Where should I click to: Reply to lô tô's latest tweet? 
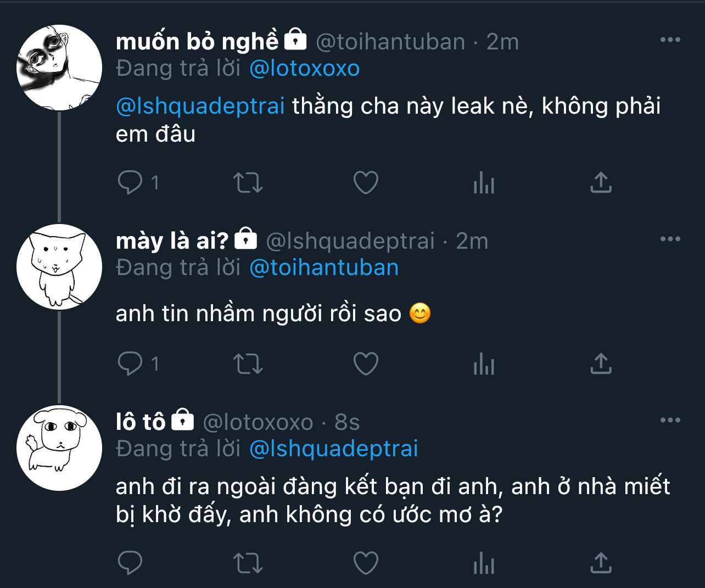tap(130, 563)
